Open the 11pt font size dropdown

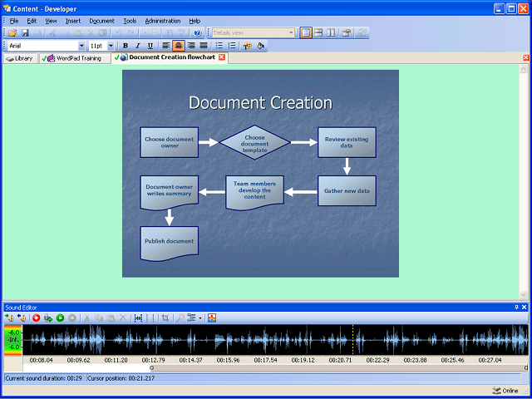pyautogui.click(x=111, y=46)
